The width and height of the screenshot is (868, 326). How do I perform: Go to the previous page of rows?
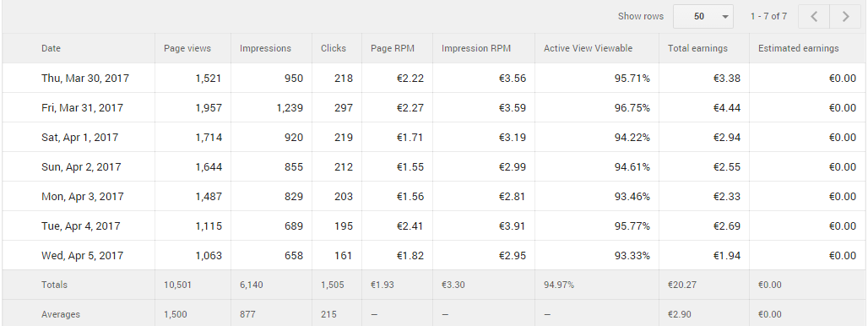tap(814, 17)
